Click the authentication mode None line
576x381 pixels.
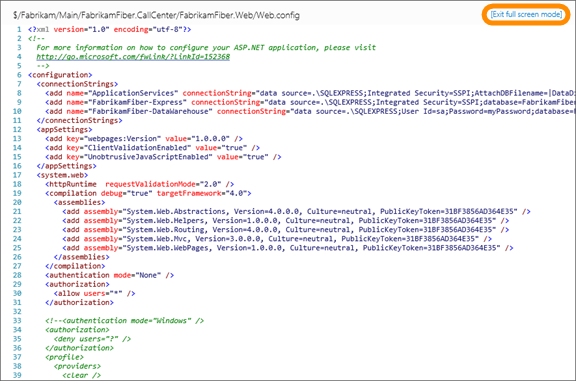pos(109,275)
